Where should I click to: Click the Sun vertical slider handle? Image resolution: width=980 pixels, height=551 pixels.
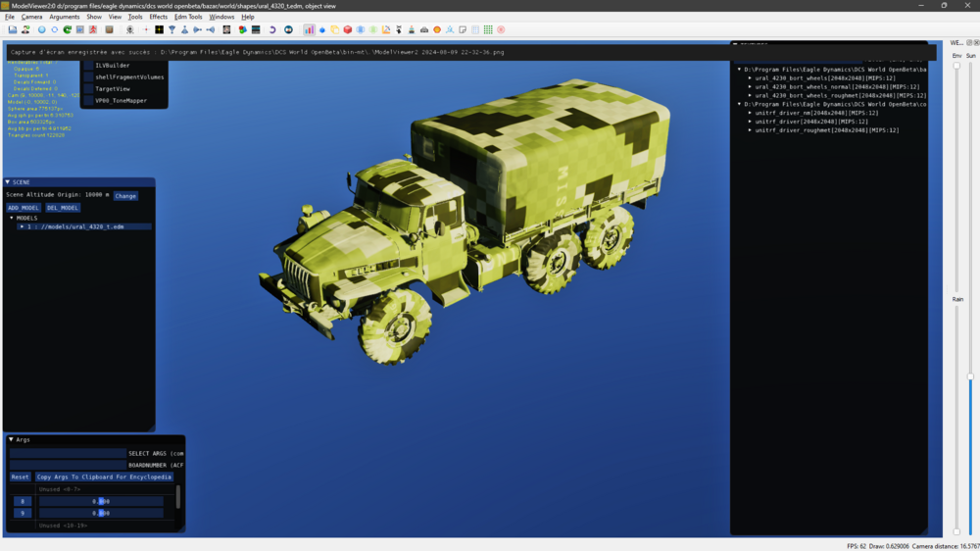pyautogui.click(x=970, y=376)
